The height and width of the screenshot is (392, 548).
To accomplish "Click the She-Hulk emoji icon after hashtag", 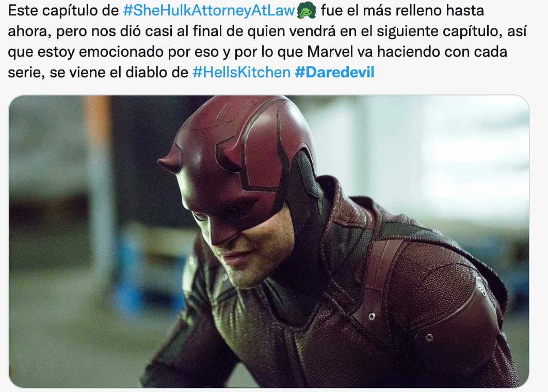I will [x=307, y=10].
